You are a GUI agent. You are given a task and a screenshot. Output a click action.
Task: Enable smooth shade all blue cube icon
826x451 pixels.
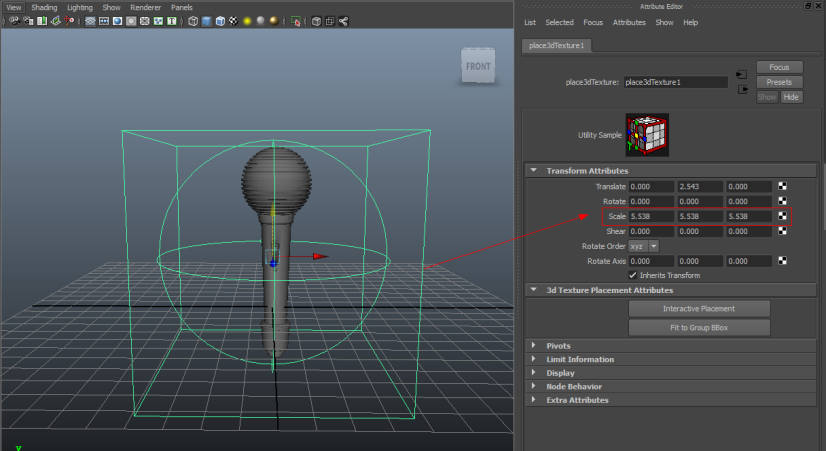(207, 20)
